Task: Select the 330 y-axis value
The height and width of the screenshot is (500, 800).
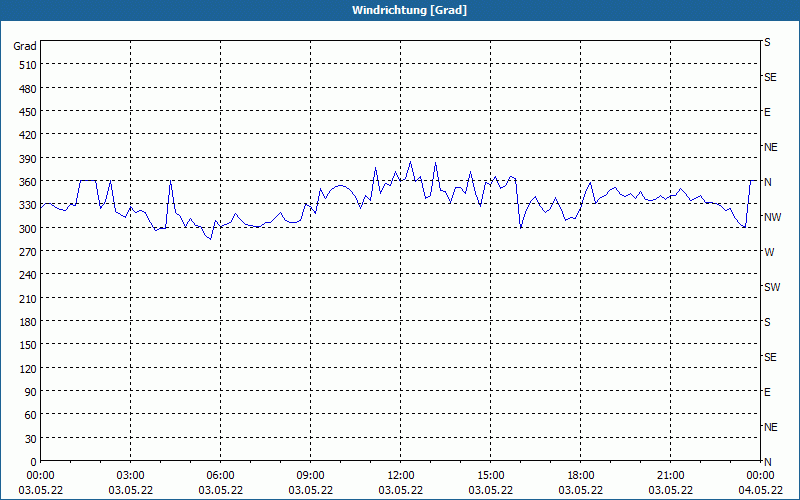Action: point(28,205)
